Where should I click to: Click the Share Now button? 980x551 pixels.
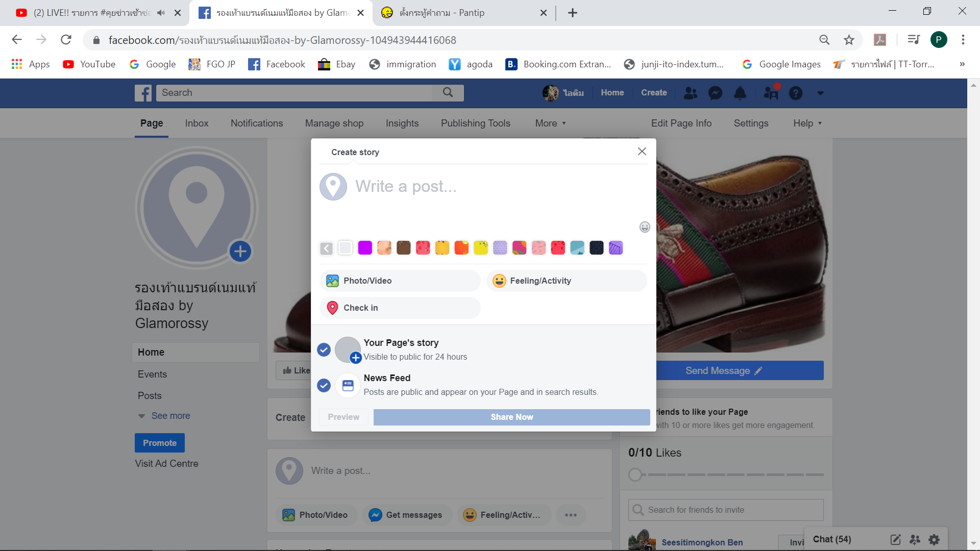511,417
